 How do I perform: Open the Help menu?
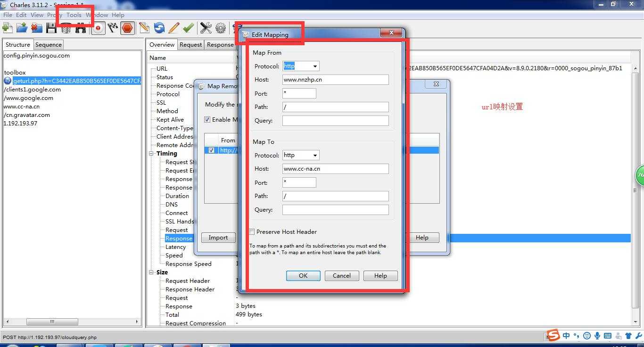click(x=118, y=15)
